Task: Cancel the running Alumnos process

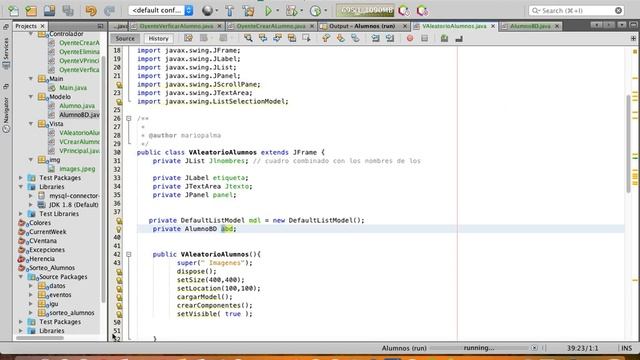Action: click(534, 348)
